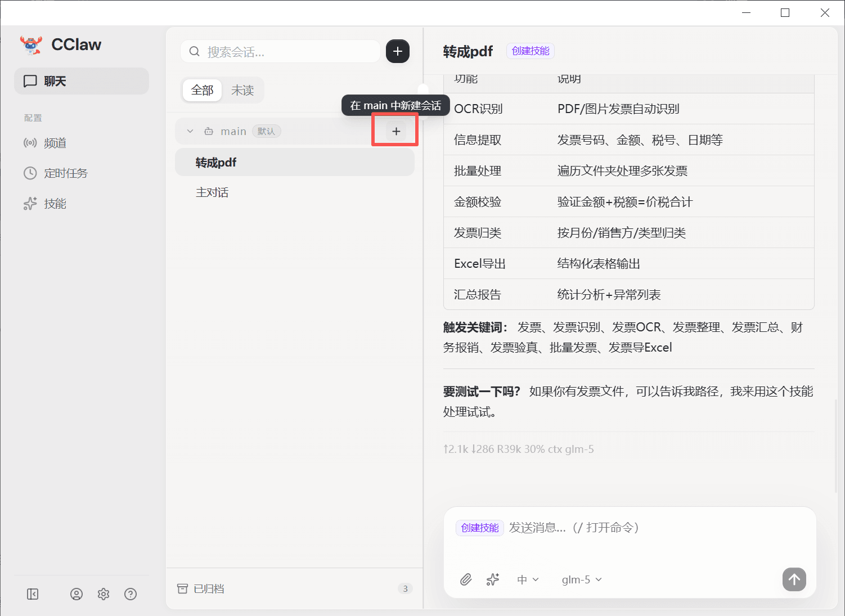
Task: Click the help question-mark icon
Action: point(131,593)
